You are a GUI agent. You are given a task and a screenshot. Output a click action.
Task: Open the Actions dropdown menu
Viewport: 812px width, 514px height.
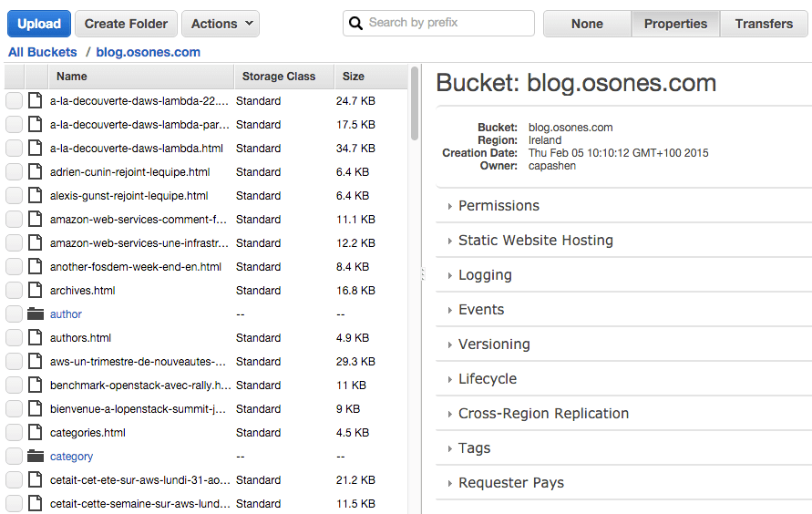coord(221,24)
